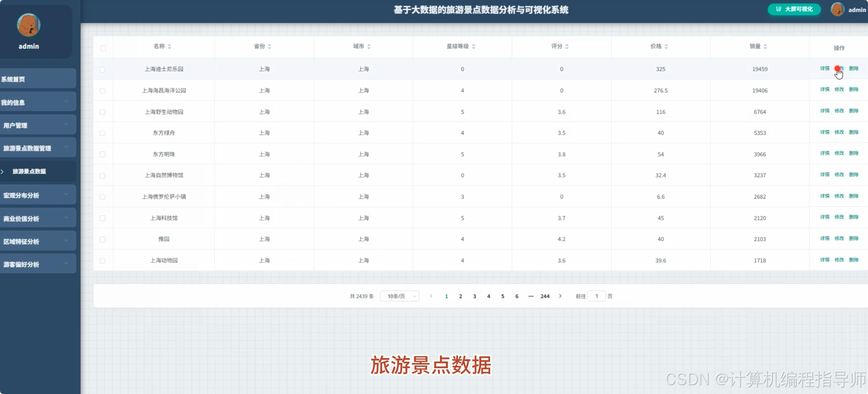Toggle the select-all checkbox in table header
868x394 pixels.
click(103, 47)
